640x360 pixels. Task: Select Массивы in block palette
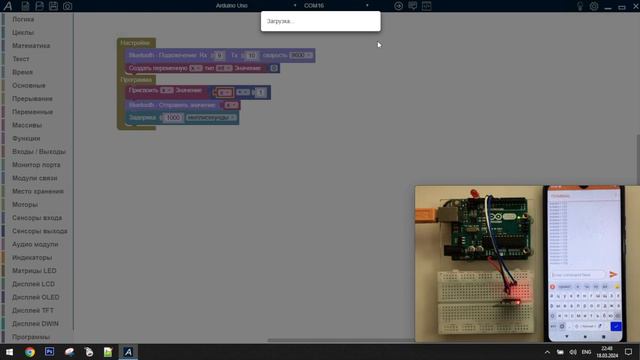27,125
